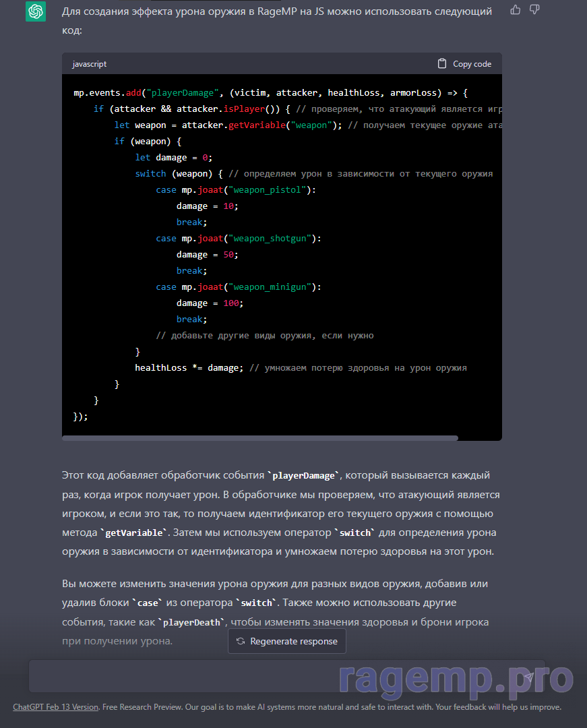Screen dimensions: 587x728
Task: Click the ChatGPT avatar logo beside the response
Action: point(36,11)
